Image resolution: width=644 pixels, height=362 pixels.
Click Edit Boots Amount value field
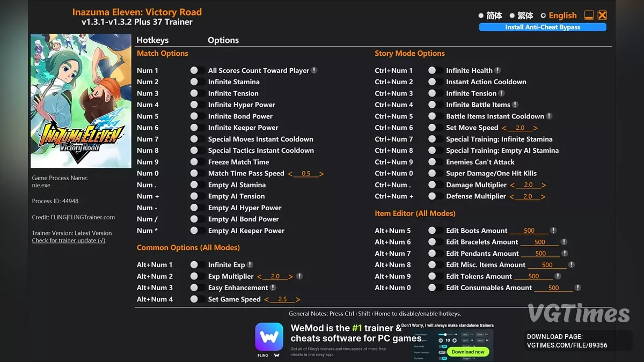click(x=529, y=231)
